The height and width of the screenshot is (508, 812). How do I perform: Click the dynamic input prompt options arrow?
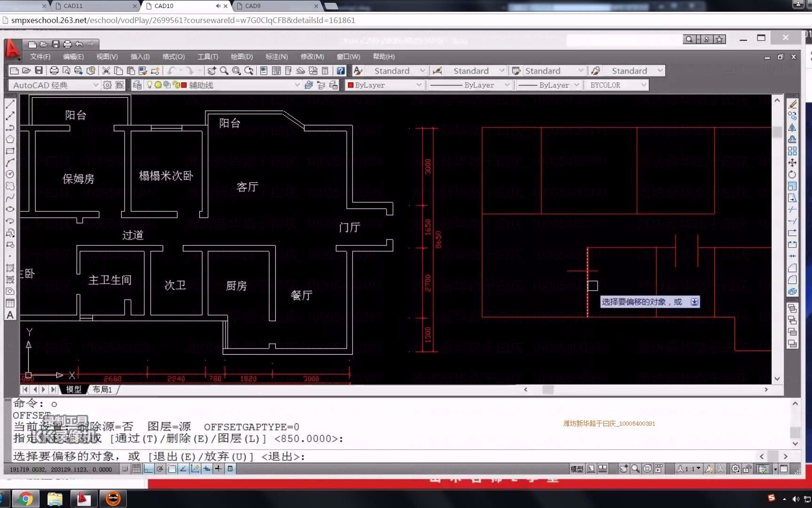pyautogui.click(x=694, y=302)
